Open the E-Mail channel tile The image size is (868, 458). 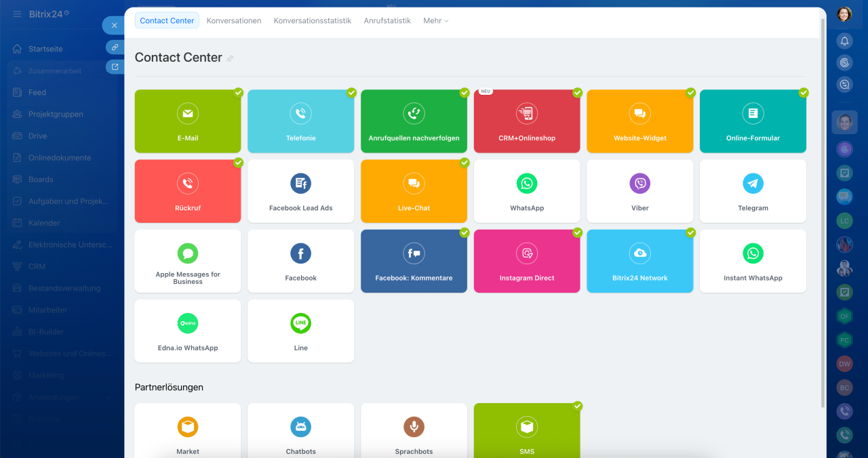pyautogui.click(x=188, y=121)
